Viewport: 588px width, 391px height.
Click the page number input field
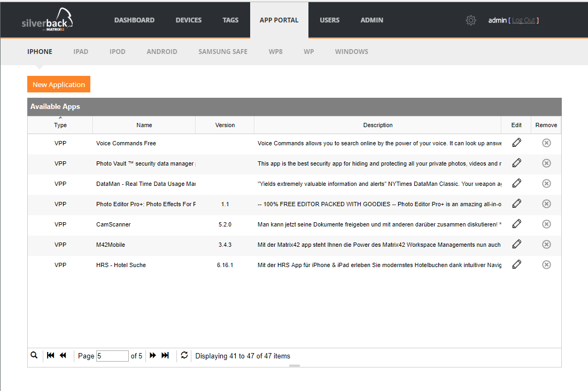click(x=112, y=356)
